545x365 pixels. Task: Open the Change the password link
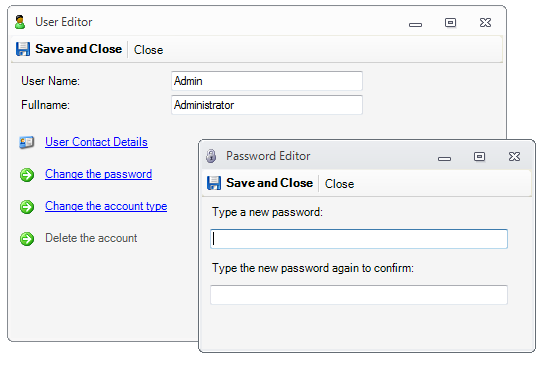tap(98, 174)
